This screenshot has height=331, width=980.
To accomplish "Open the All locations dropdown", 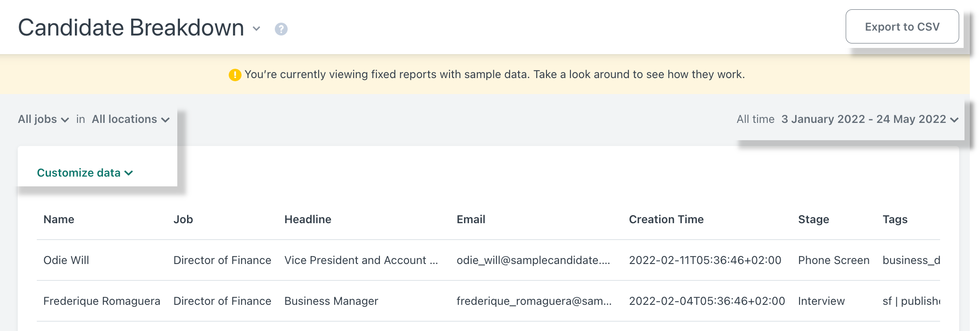I will pyautogui.click(x=131, y=119).
